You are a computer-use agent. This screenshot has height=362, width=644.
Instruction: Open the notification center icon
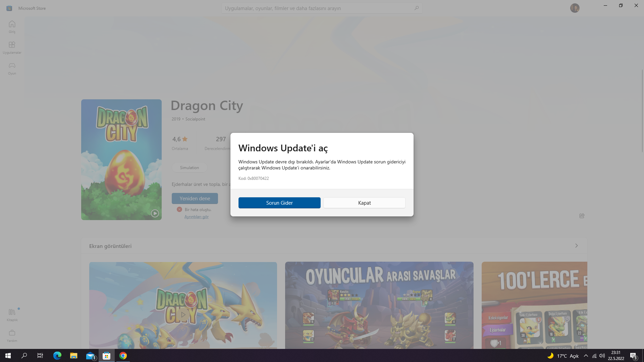point(634,356)
